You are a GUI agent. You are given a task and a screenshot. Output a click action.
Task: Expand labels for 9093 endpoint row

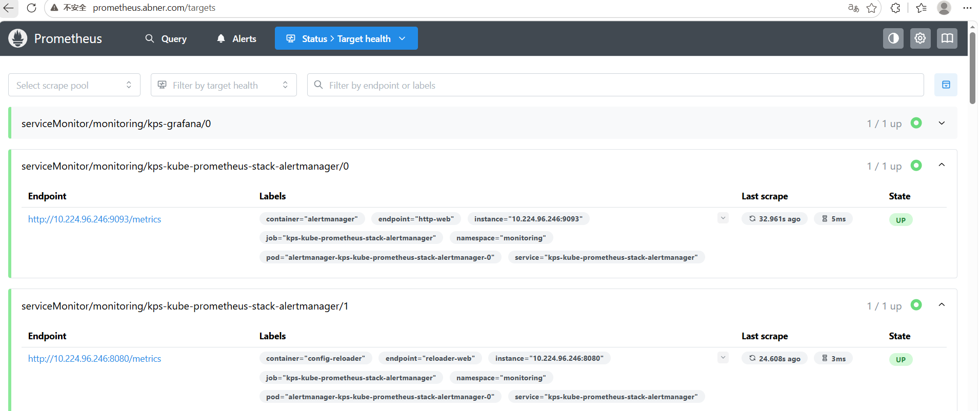pyautogui.click(x=723, y=218)
